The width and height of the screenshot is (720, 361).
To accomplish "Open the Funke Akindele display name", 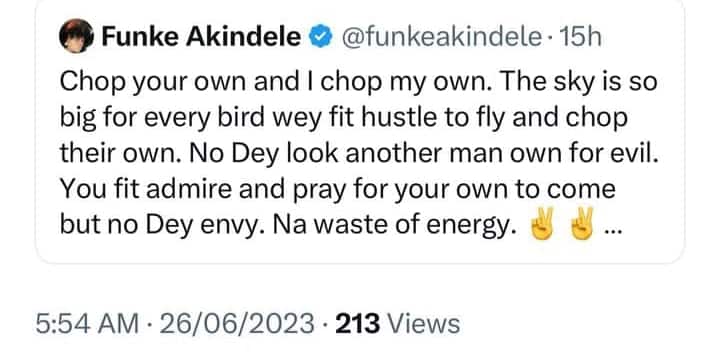I will 201,37.
